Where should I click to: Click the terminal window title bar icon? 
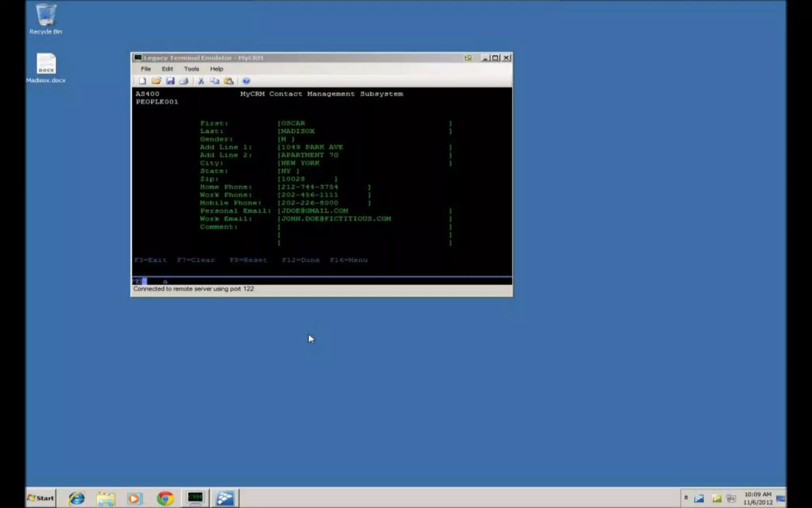point(138,58)
